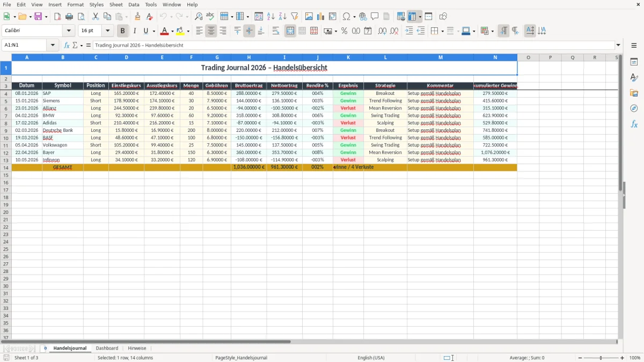Expand the Font Color dropdown arrow
The width and height of the screenshot is (644, 362).
(172, 31)
